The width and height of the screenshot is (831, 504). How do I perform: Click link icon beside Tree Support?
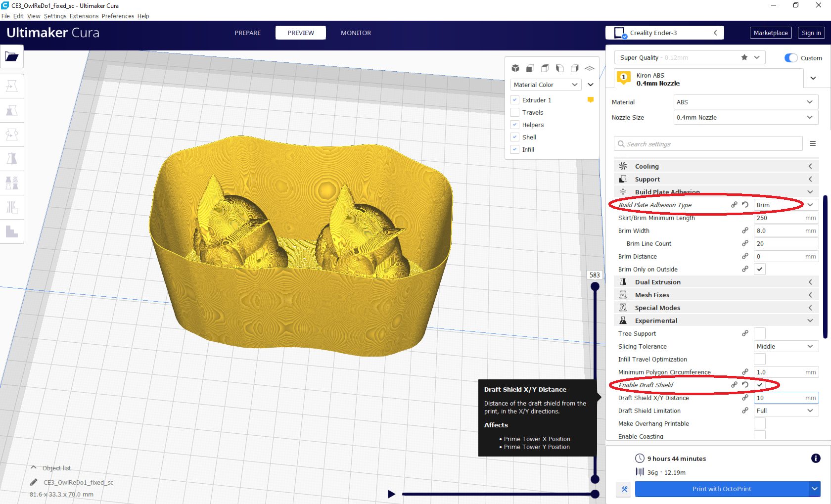pyautogui.click(x=745, y=333)
